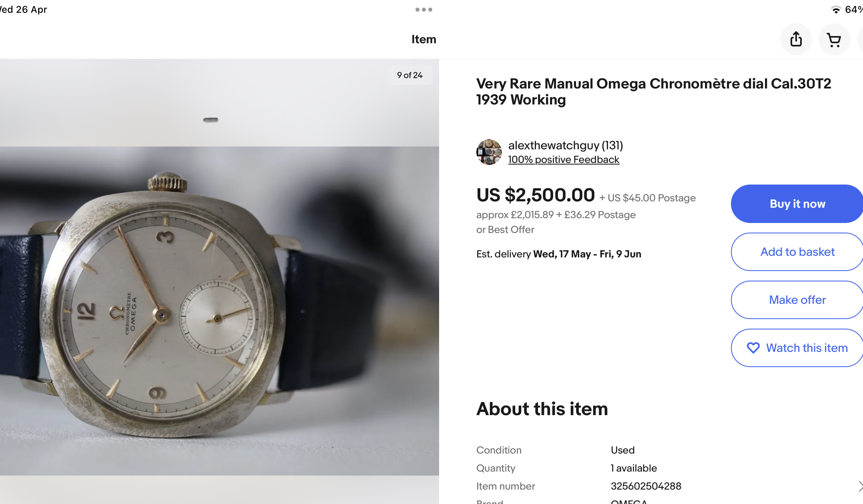View seller alexthewatchguy's name link
The height and width of the screenshot is (504, 863).
tap(565, 145)
